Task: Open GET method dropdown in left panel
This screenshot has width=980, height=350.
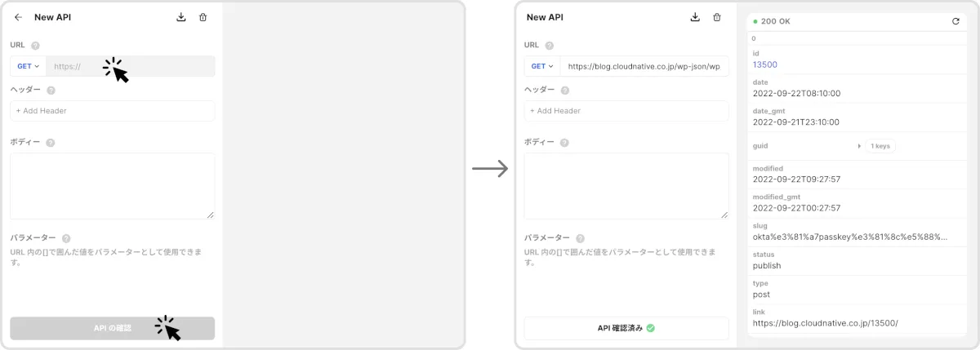Action: (x=29, y=66)
